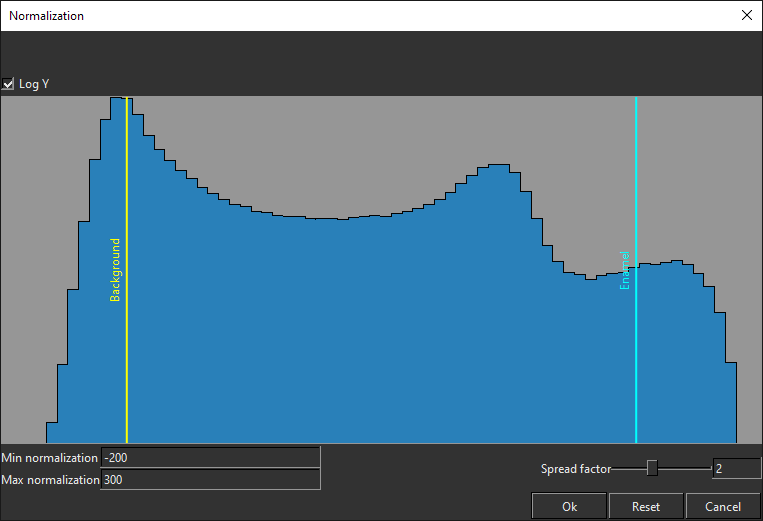Click the Spread factor value box
Viewport: 763px width, 521px height.
tap(735, 468)
